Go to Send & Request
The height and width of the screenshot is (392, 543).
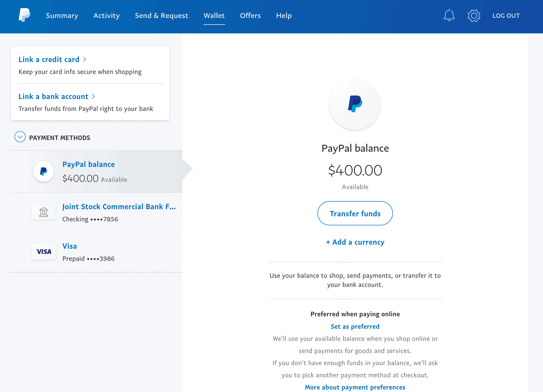[x=161, y=15]
